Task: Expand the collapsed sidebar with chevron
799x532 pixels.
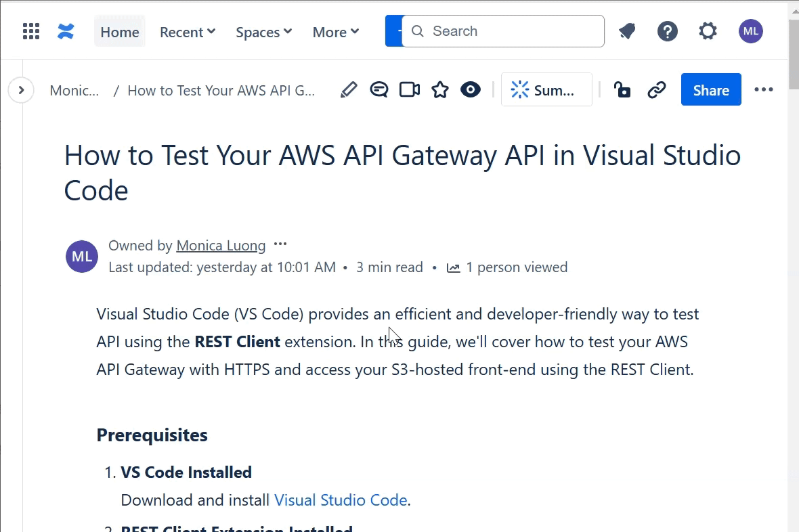Action: (x=21, y=90)
